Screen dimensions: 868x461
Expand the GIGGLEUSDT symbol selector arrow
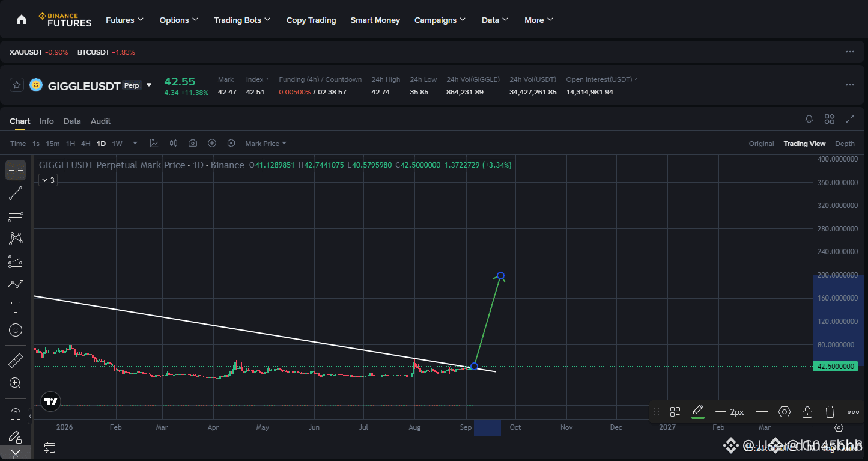[149, 85]
